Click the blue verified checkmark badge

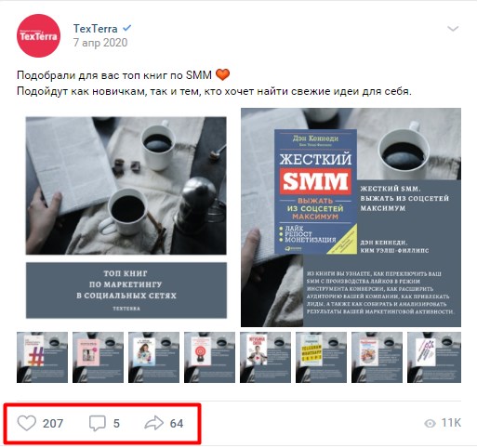pos(126,28)
